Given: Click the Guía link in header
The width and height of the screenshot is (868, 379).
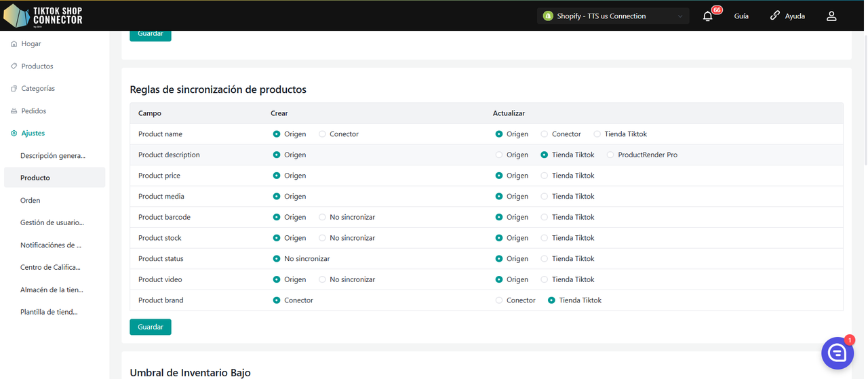Looking at the screenshot, I should [741, 16].
